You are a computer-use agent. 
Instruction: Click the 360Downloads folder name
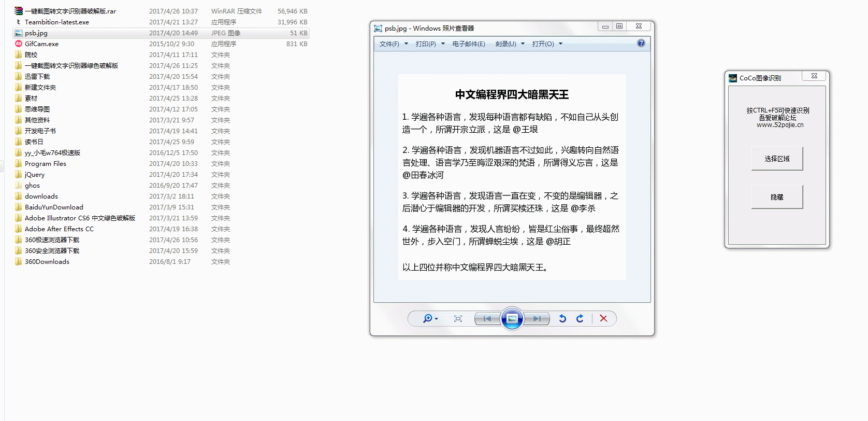(47, 262)
